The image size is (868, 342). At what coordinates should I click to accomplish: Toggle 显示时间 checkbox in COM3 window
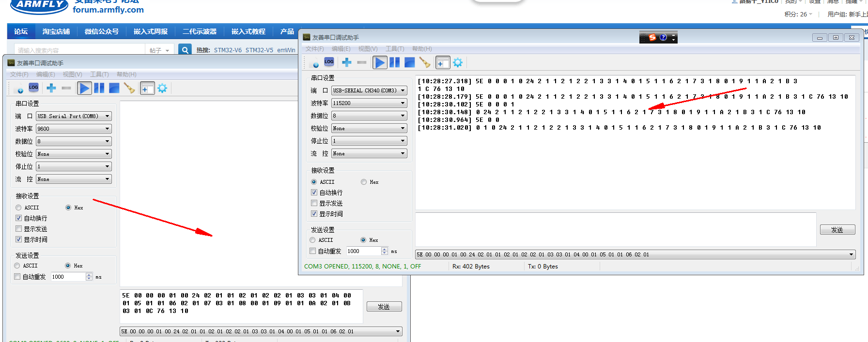coord(314,214)
